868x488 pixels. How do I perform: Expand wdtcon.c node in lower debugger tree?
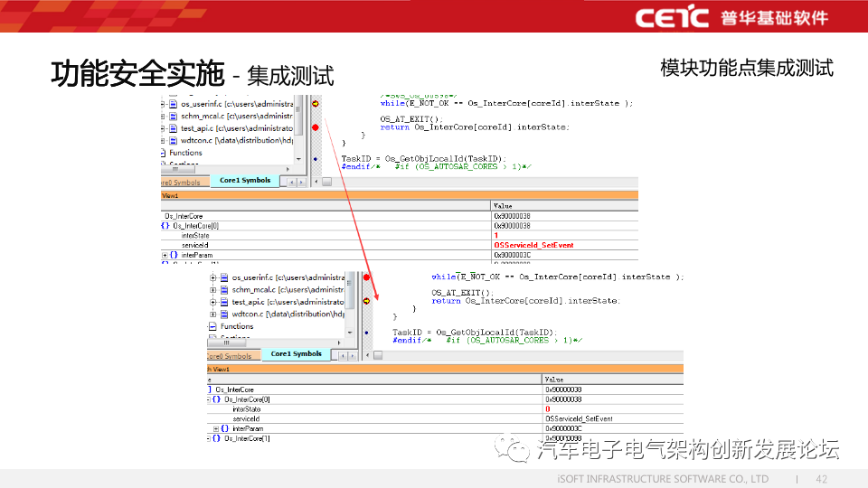coord(213,314)
